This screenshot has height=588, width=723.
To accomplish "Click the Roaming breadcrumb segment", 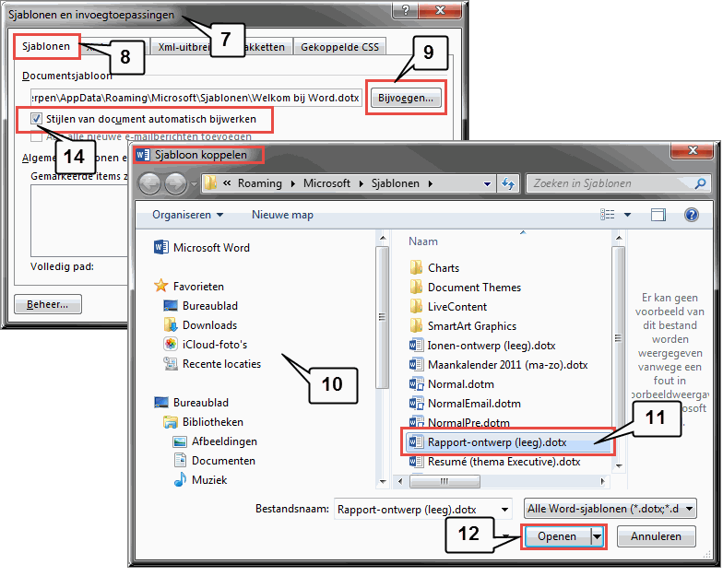I will [260, 183].
